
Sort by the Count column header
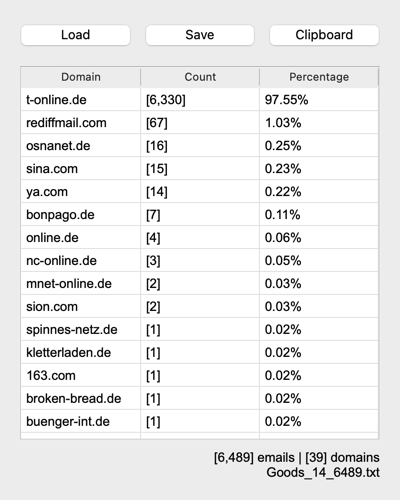pyautogui.click(x=200, y=77)
